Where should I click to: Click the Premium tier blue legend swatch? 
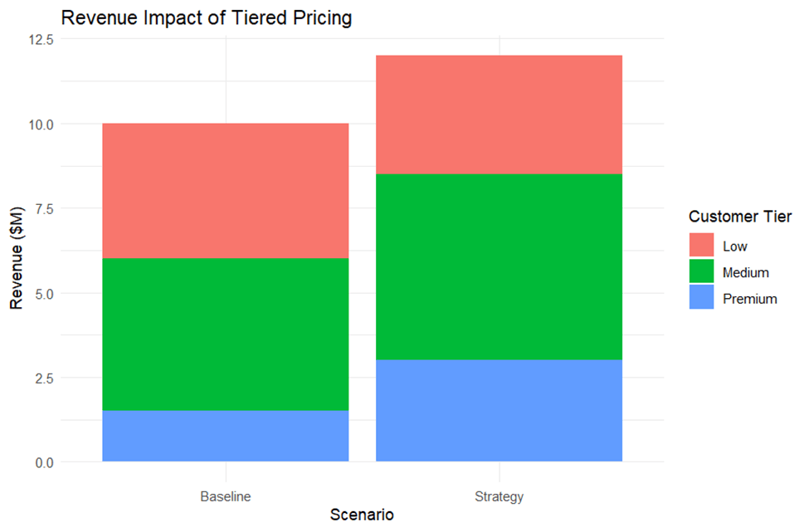point(701,298)
